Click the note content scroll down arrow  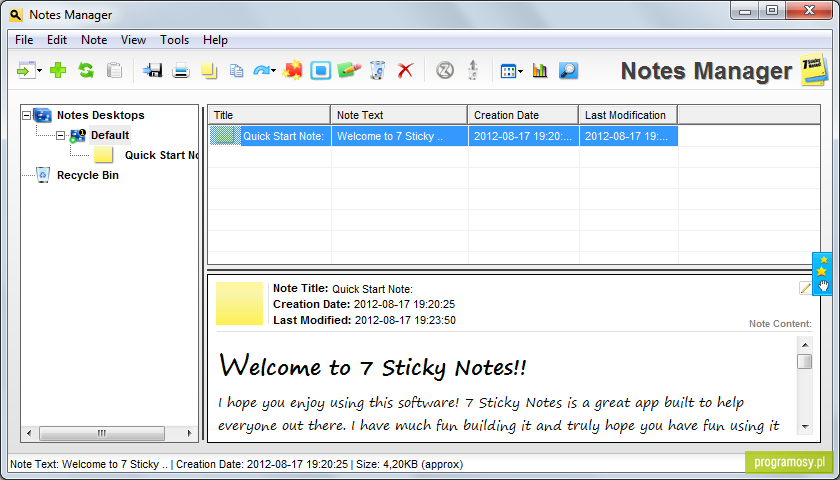805,426
